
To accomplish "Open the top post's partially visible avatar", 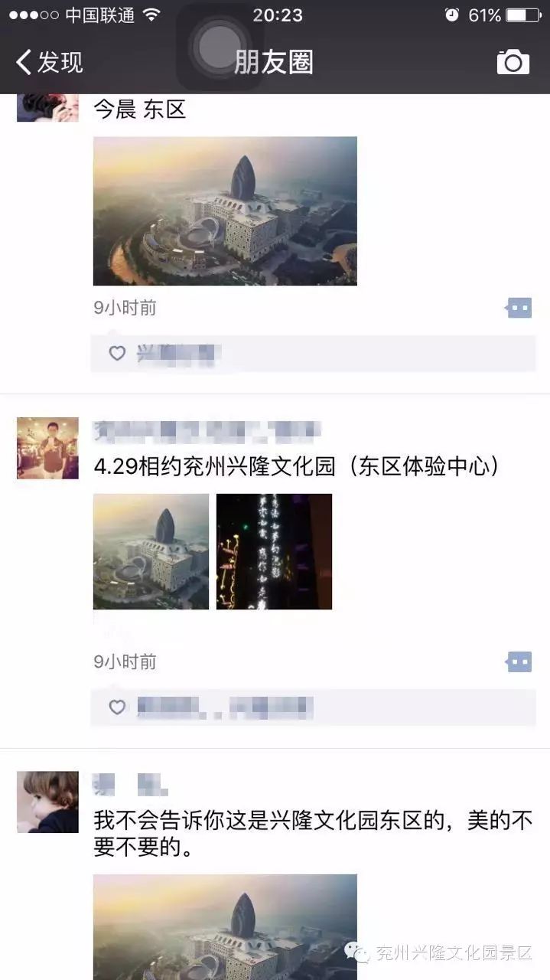I will tap(47, 108).
